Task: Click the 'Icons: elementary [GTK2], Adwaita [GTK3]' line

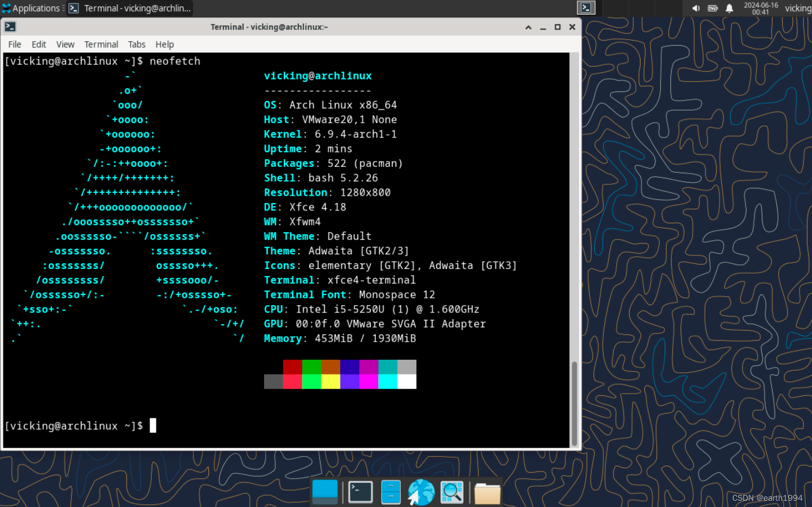Action: pyautogui.click(x=390, y=266)
